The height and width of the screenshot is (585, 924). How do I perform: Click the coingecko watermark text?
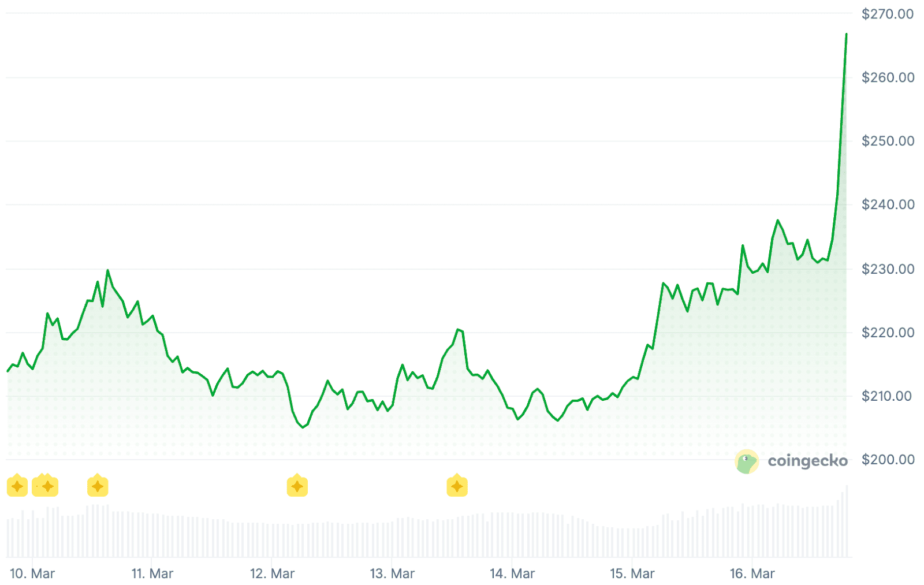click(x=807, y=461)
